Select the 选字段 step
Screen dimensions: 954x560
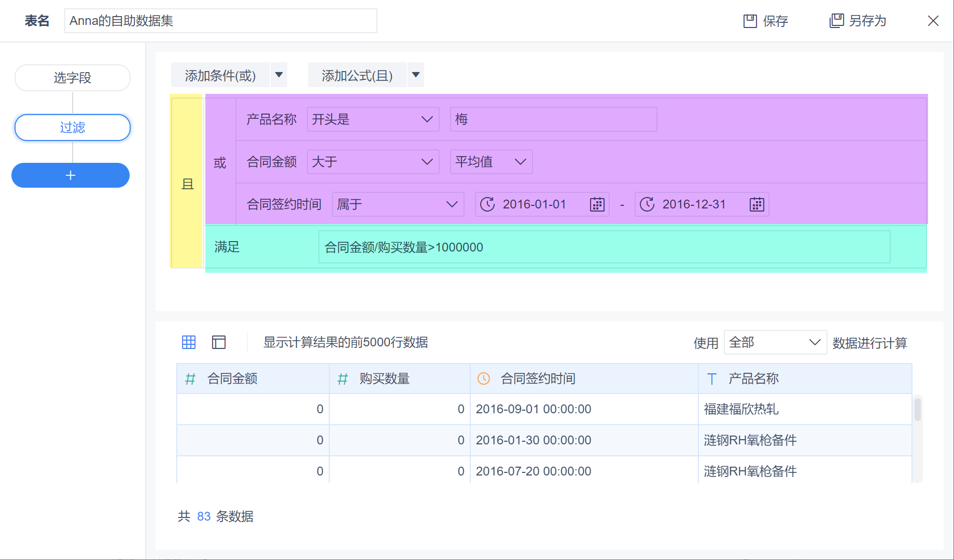point(73,78)
